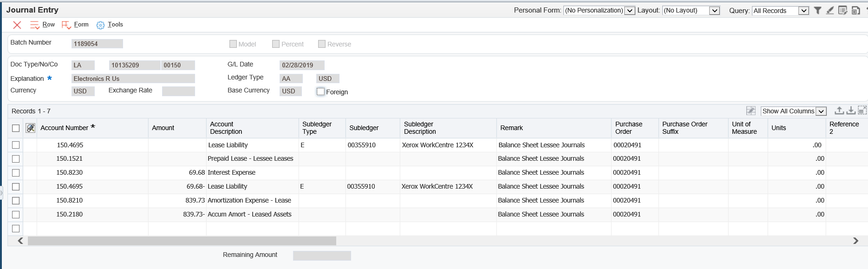
Task: Click the clear query eraser icon
Action: click(x=830, y=10)
